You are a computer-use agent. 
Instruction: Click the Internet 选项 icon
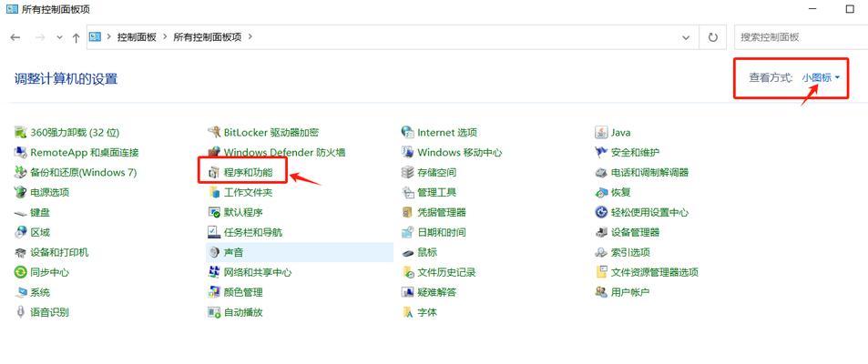[x=407, y=133]
